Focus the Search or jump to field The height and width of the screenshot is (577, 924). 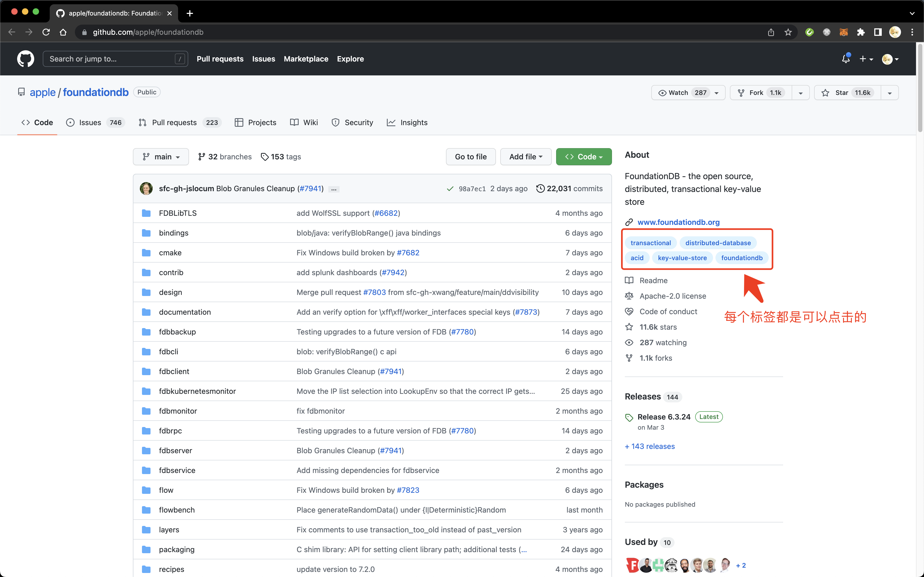[x=115, y=59]
